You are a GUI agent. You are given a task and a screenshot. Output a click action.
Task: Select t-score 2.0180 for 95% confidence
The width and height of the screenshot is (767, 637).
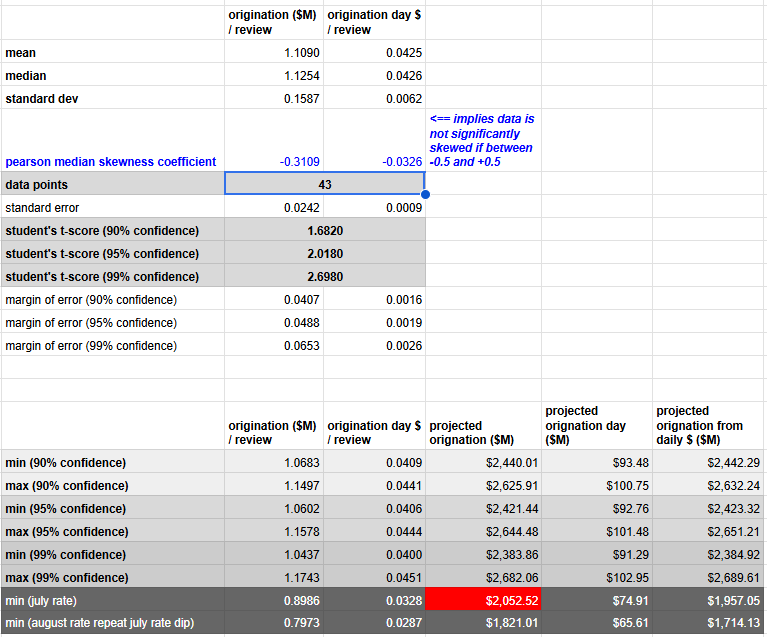[x=325, y=253]
